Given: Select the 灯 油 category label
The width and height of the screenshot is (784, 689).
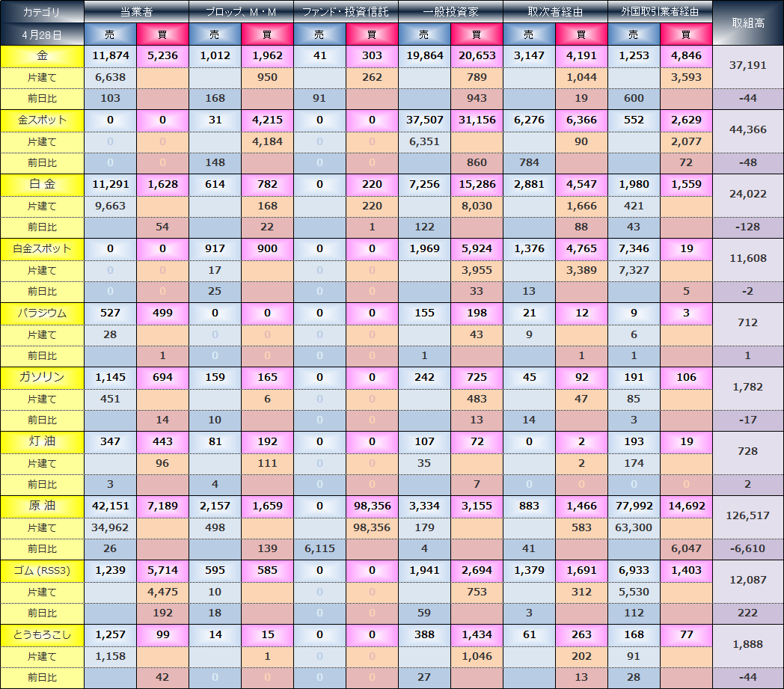Looking at the screenshot, I should pos(42,442).
